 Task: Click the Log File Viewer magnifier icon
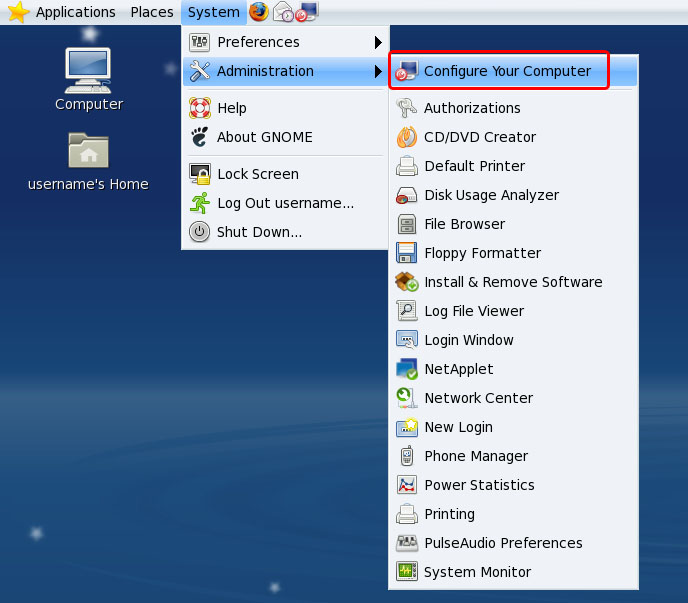pyautogui.click(x=407, y=311)
